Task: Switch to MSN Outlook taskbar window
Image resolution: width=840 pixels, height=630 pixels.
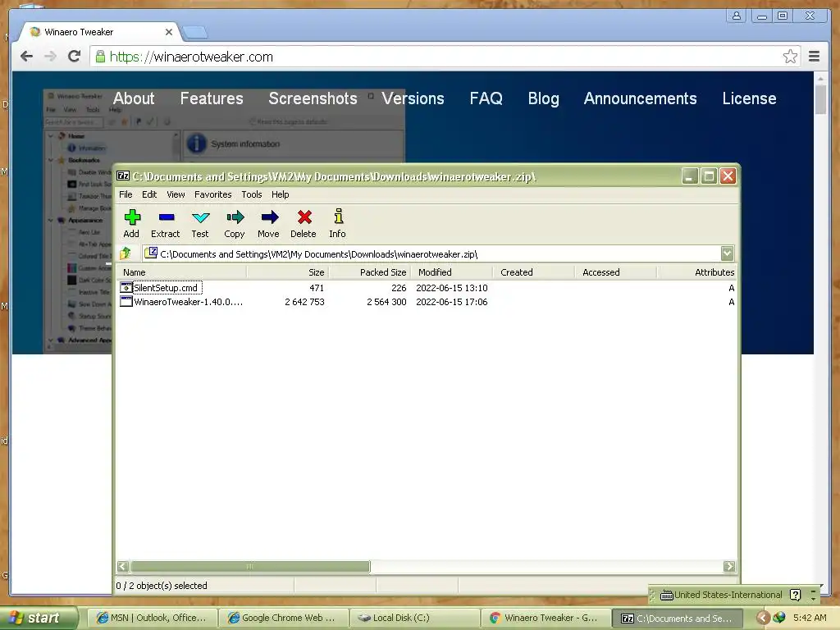Action: pos(152,618)
